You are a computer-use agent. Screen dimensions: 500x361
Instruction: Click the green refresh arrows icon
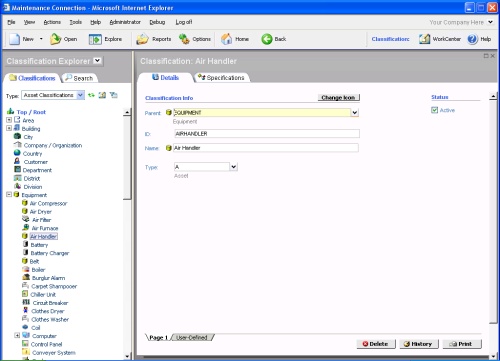point(91,95)
